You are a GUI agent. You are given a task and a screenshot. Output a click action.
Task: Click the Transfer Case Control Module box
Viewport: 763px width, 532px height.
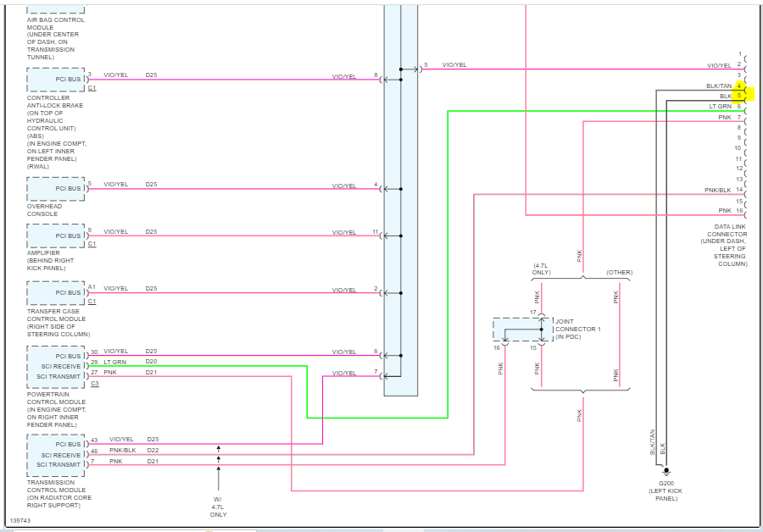tap(56, 293)
